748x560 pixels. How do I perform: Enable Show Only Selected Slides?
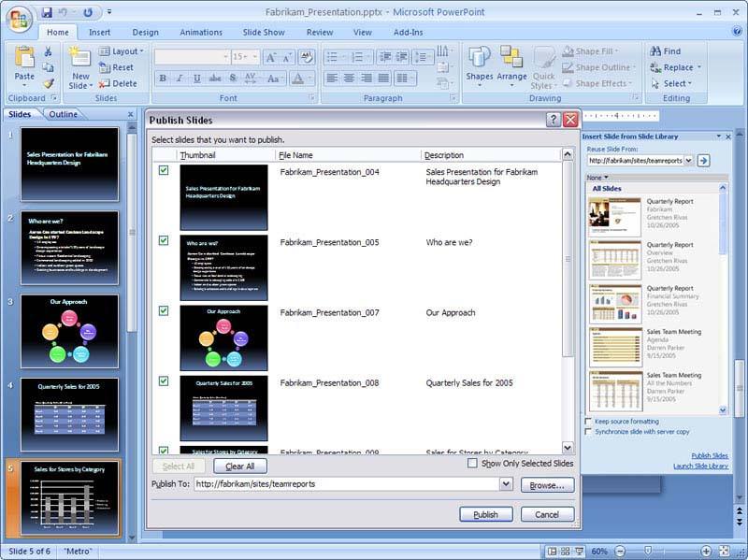473,463
